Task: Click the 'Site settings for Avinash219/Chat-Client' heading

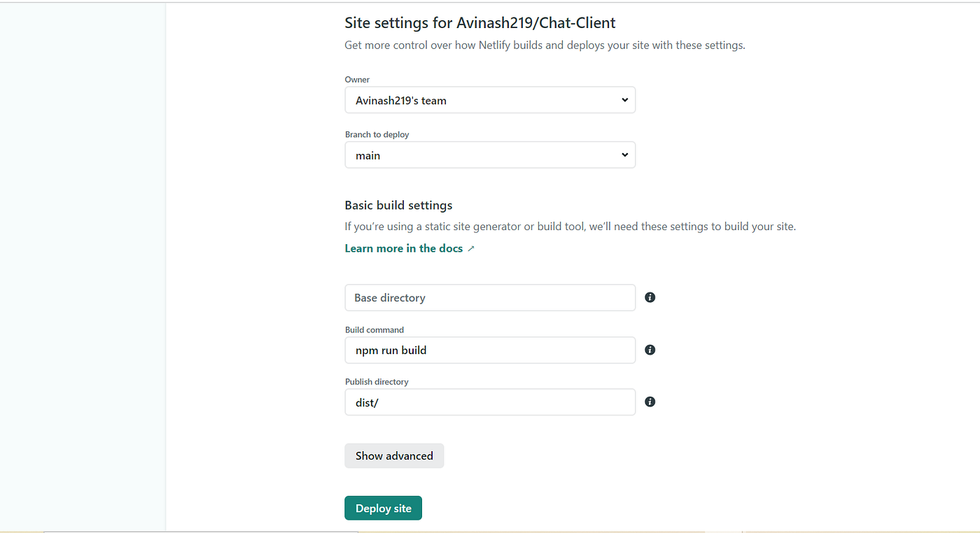Action: point(479,22)
